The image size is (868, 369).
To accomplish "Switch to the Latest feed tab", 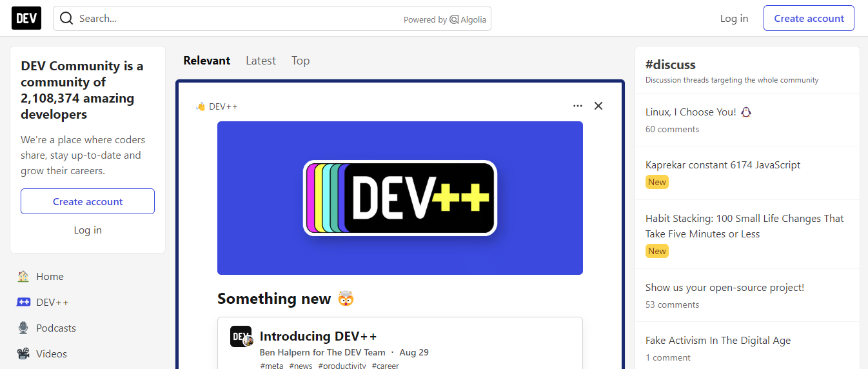I will pos(261,61).
